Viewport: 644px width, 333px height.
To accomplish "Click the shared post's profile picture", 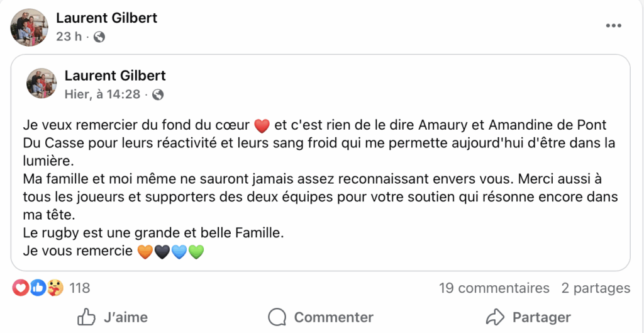I will pos(42,83).
